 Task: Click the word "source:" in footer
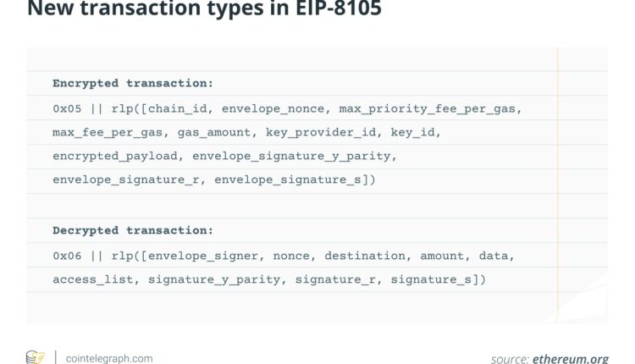tap(510, 358)
